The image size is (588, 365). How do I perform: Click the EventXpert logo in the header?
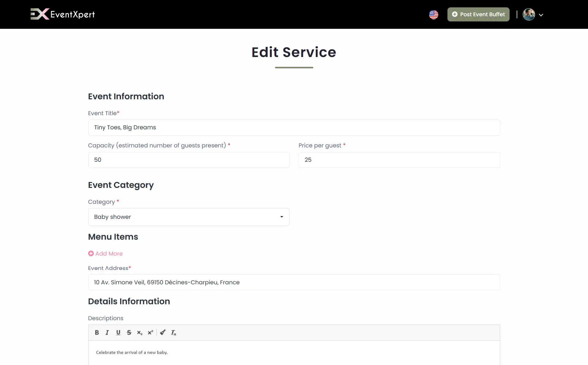[x=62, y=14]
